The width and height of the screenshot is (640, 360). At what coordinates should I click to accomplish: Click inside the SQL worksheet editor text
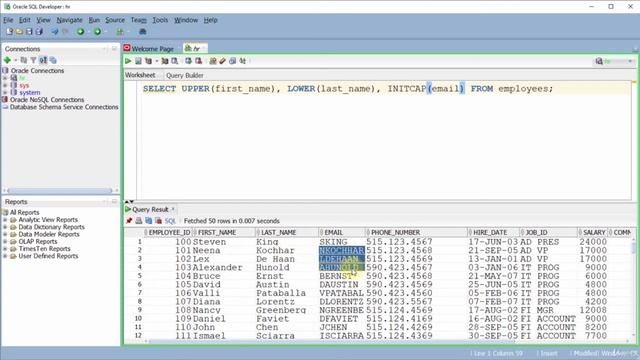click(x=347, y=89)
